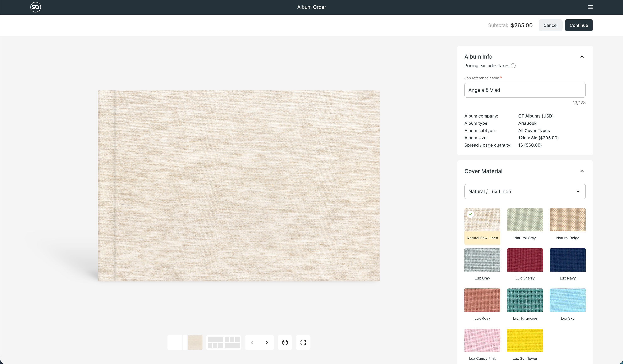Pick the Natural Gray cover material
623x364 pixels.
525,220
